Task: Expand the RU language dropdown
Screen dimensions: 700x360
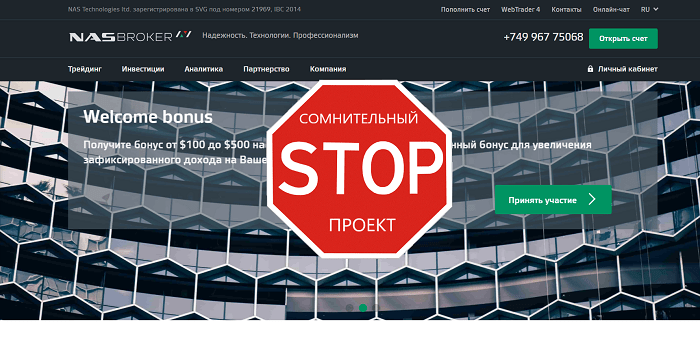Action: [650, 9]
